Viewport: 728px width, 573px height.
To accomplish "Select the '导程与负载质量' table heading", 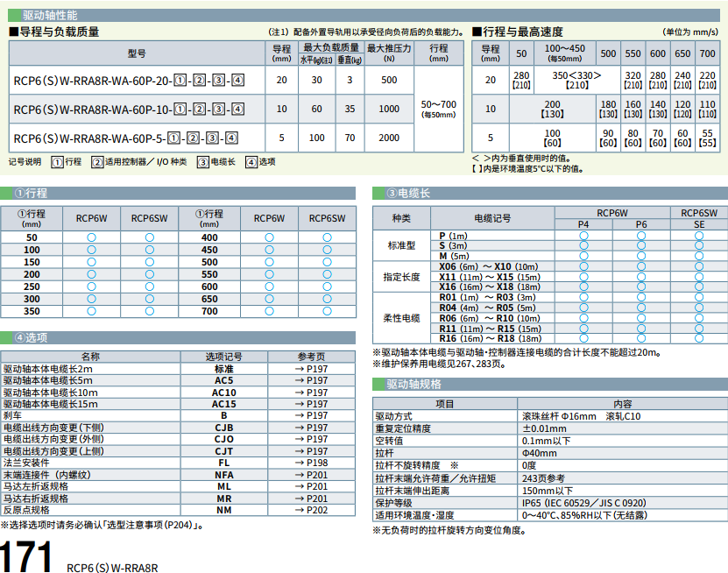I will tap(54, 32).
